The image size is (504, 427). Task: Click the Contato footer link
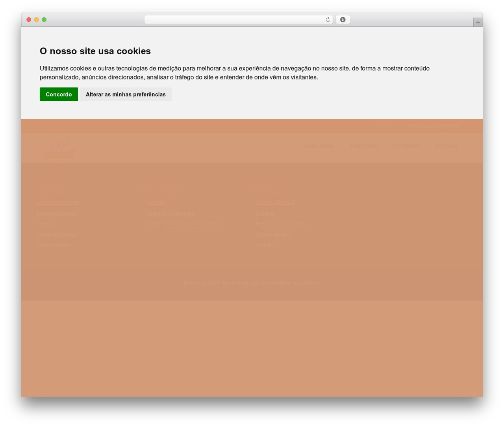click(x=264, y=245)
